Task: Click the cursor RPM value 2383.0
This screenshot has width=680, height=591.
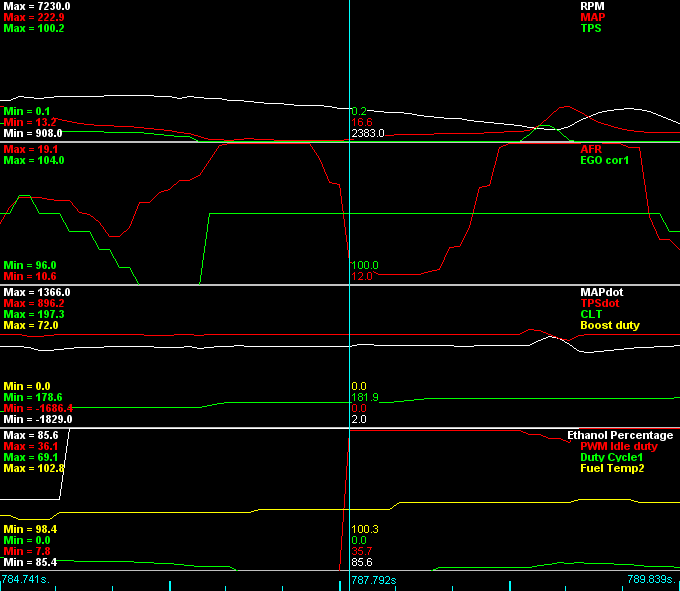Action: click(368, 133)
